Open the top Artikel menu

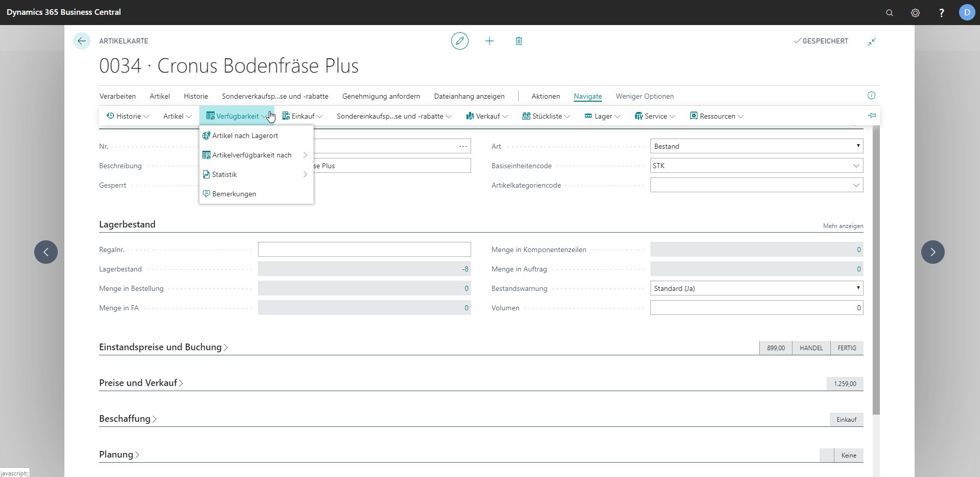(x=160, y=96)
